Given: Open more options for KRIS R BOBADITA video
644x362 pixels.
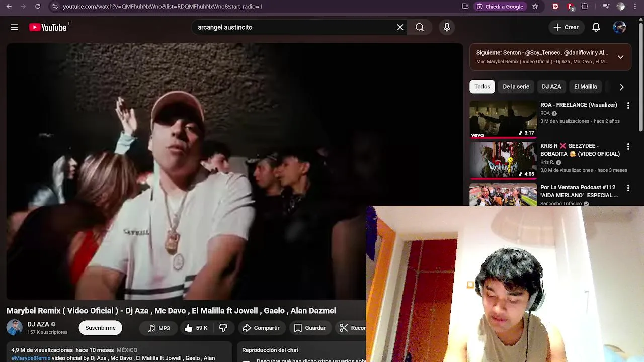Looking at the screenshot, I should 628,146.
